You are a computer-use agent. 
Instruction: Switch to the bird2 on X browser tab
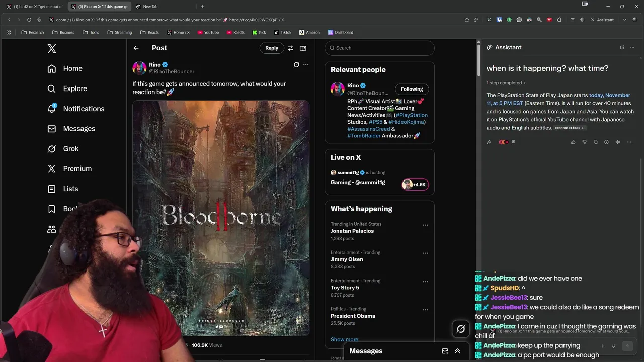[x=35, y=7]
